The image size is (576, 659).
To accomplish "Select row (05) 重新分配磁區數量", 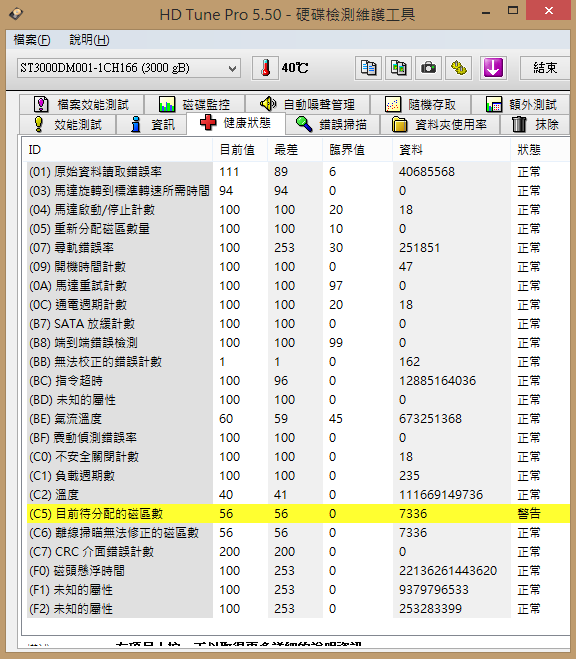I will tap(298, 229).
